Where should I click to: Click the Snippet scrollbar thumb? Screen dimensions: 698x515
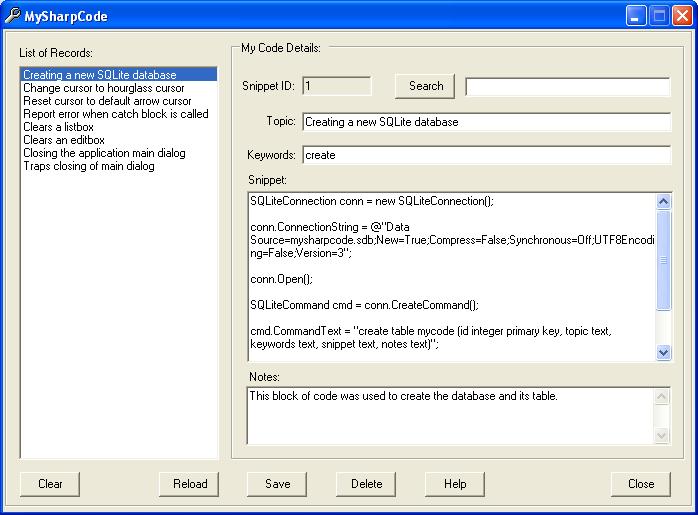coord(663,260)
